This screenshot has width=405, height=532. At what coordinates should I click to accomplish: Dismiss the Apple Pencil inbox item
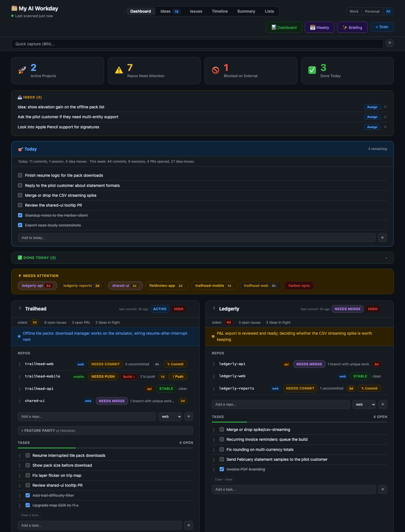click(x=385, y=127)
